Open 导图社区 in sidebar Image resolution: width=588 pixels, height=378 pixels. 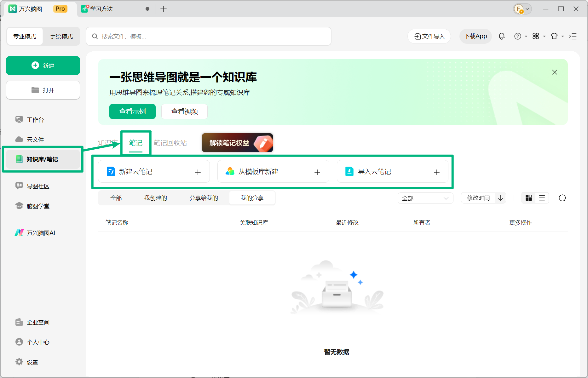(x=43, y=186)
